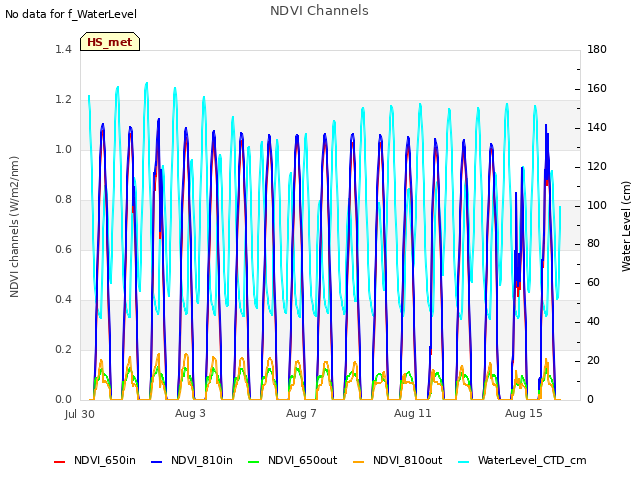Toggle NDVI_650in red legend marker
Screen dimensions: 640x480
60,462
